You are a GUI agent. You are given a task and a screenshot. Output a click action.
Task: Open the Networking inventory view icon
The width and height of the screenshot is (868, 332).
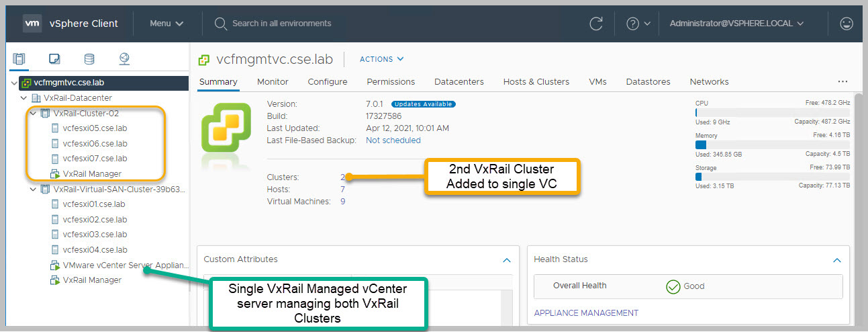[x=124, y=60]
